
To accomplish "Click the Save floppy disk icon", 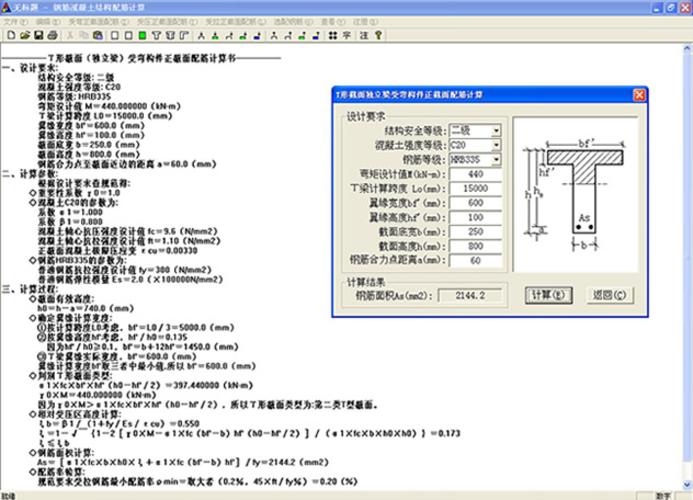I will click(x=38, y=35).
